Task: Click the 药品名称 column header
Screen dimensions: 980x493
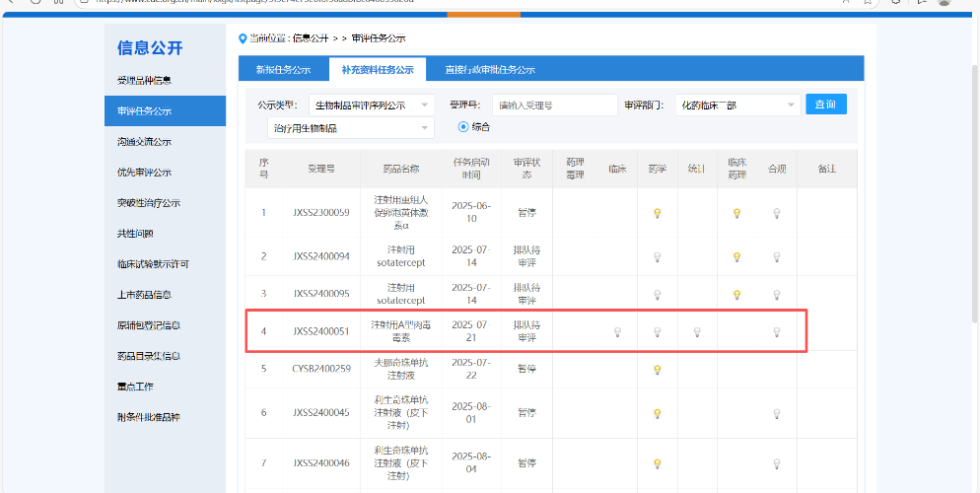Action: click(x=400, y=169)
